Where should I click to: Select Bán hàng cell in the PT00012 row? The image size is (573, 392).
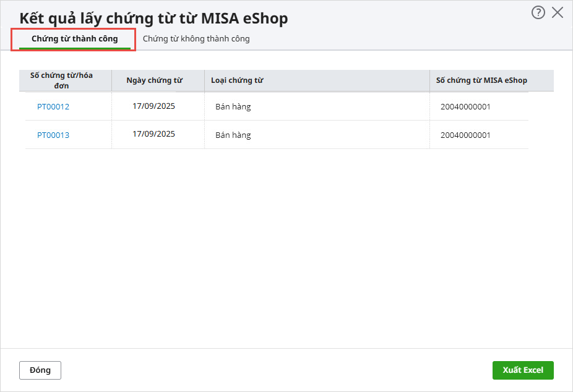233,107
